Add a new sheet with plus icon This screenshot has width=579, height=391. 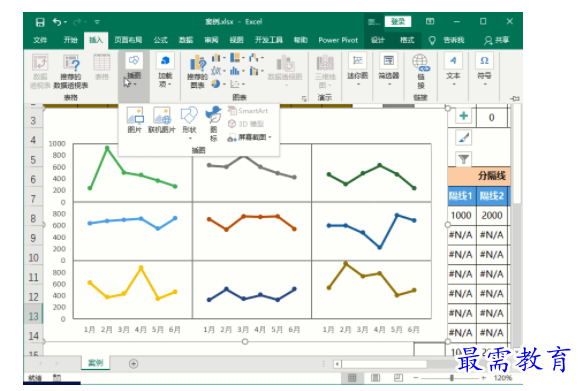point(134,364)
